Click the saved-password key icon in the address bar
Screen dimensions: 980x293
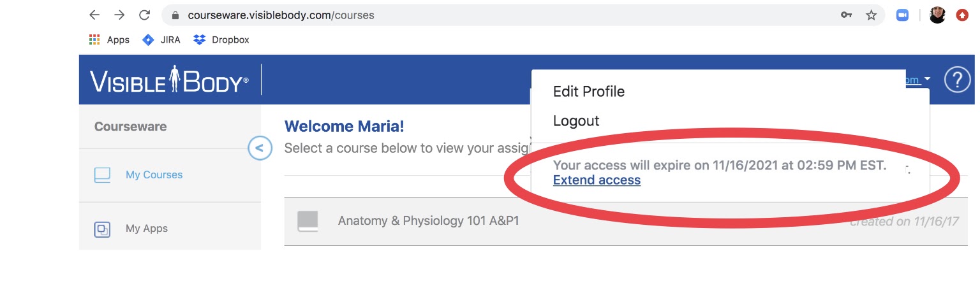coord(846,15)
